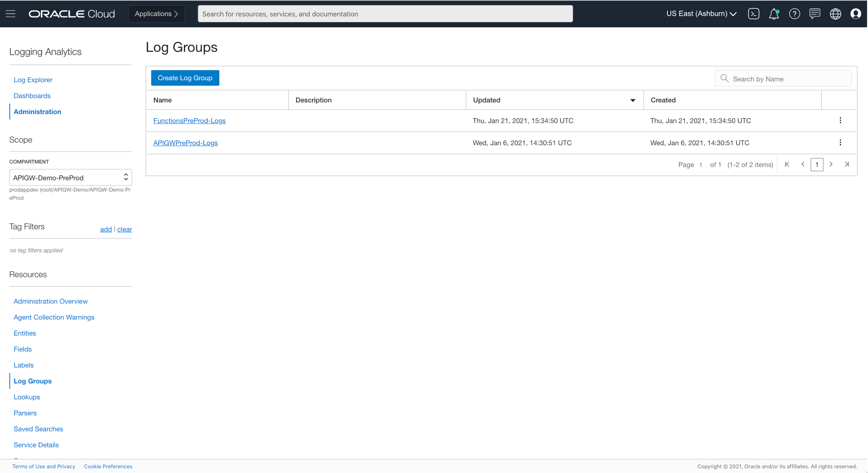Viewport: 868px width, 473px height.
Task: Clear the applied tag filters
Action: coord(124,229)
